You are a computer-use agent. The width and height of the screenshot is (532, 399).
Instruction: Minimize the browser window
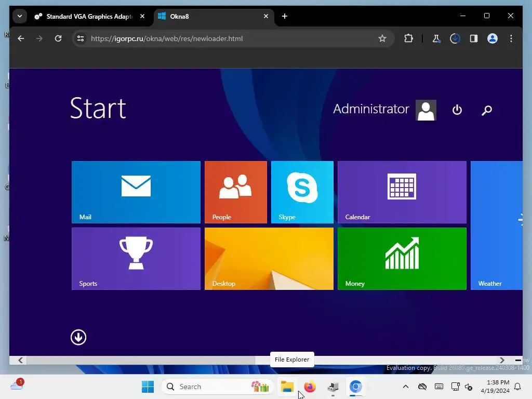463,16
